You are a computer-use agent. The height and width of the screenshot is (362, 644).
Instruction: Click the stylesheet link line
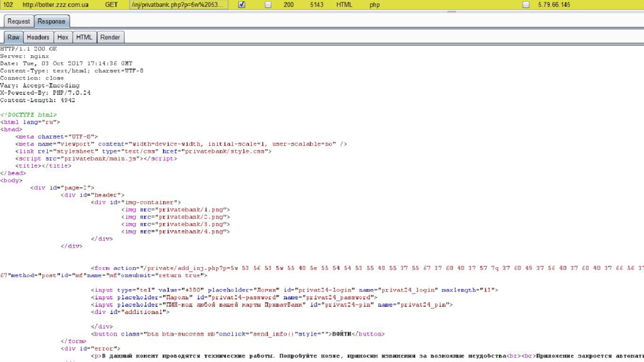(143, 151)
